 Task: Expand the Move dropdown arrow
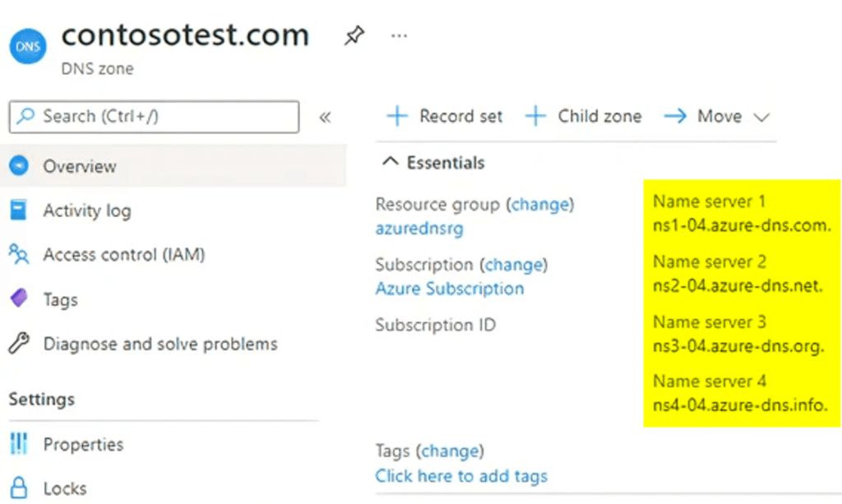(761, 118)
